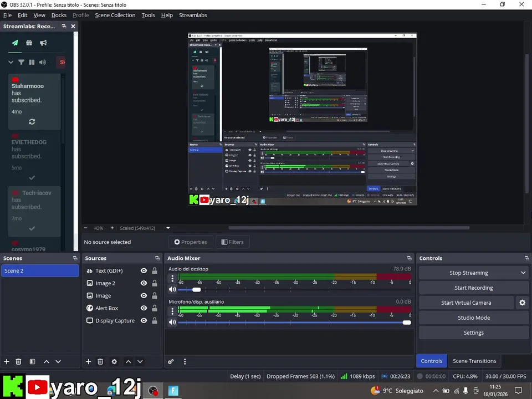Screen dimensions: 532x399
Task: Zoom out preview with minus button
Action: point(85,228)
